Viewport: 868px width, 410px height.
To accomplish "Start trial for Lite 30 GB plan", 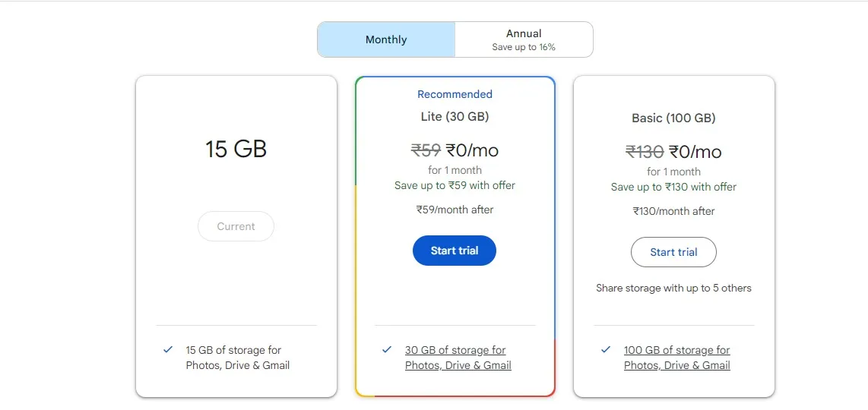I will (455, 251).
